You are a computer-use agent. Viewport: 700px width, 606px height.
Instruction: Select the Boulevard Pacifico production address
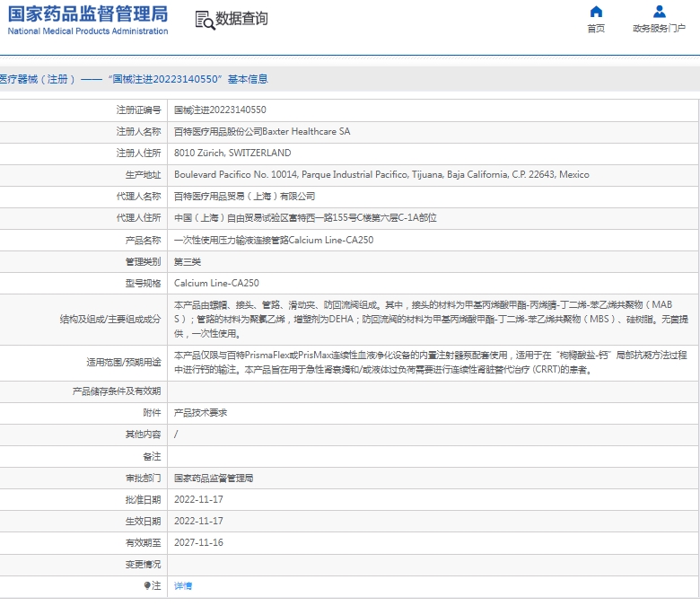click(x=381, y=174)
